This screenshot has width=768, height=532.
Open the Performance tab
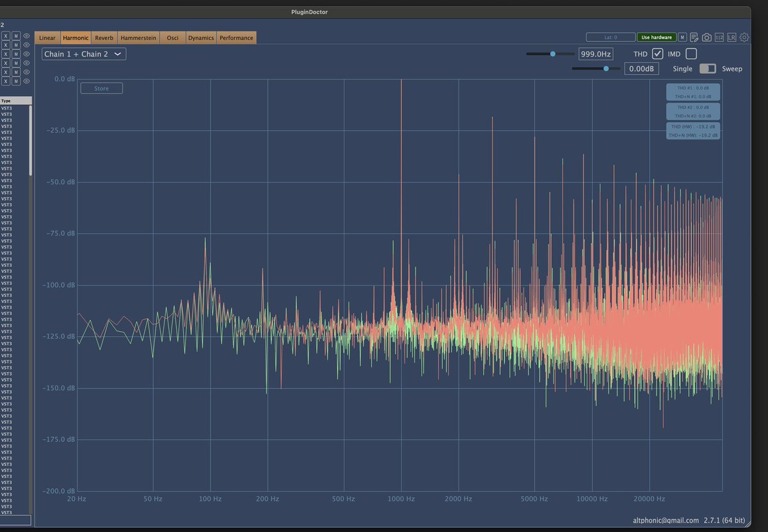pos(236,38)
